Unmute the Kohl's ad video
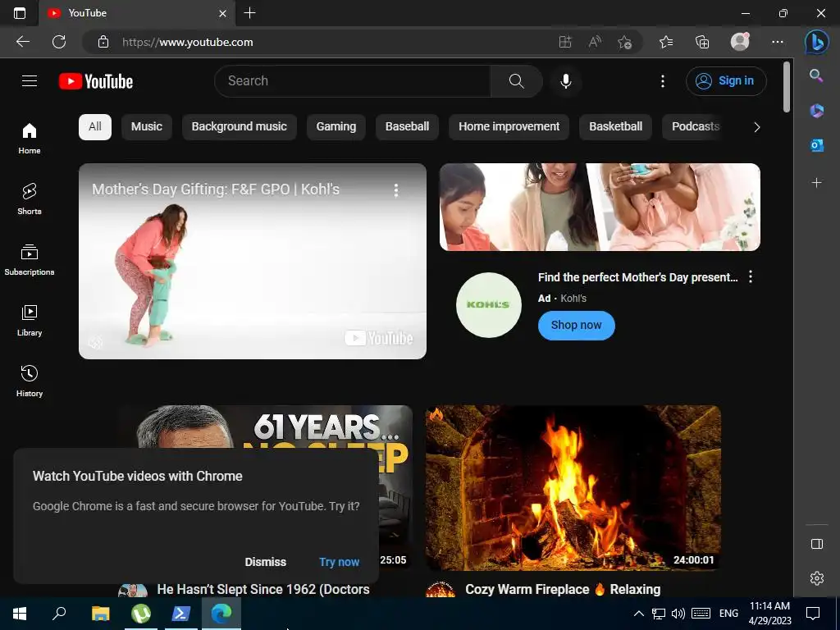This screenshot has height=630, width=840. [95, 342]
